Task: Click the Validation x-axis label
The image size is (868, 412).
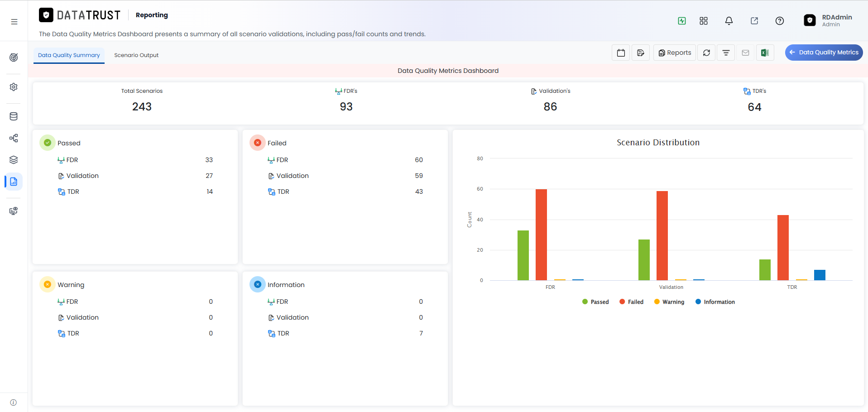Action: [x=671, y=287]
